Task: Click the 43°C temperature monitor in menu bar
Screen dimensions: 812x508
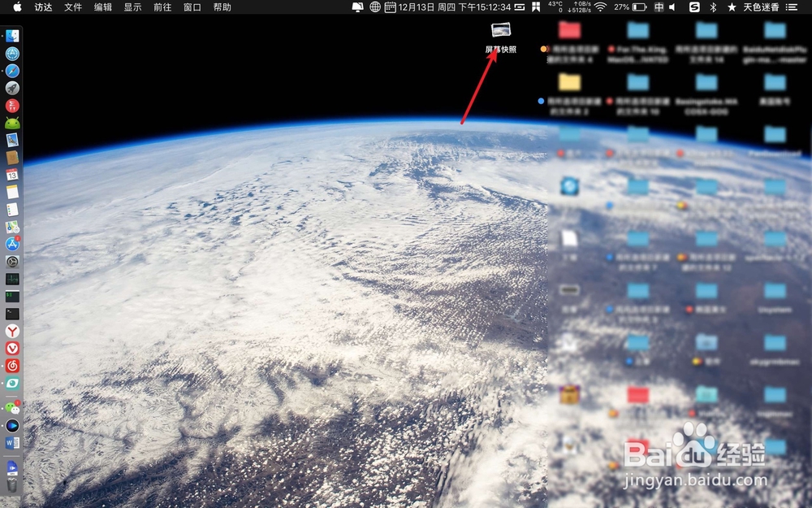Action: [x=555, y=7]
